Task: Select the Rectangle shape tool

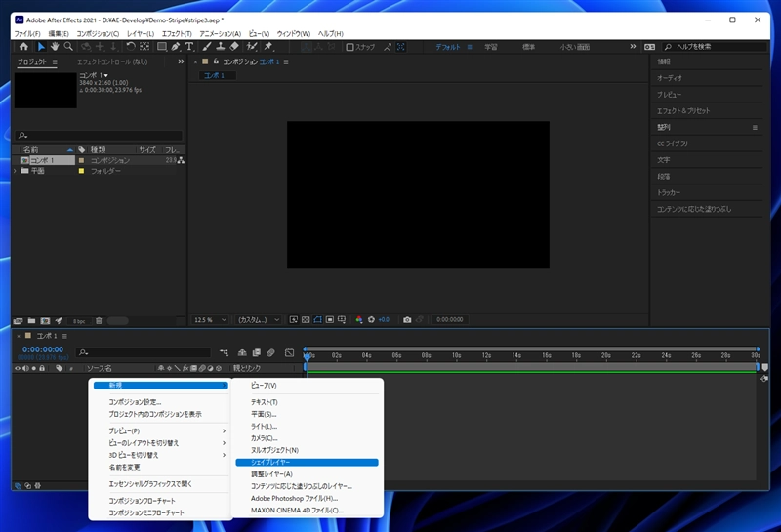Action: pos(160,47)
